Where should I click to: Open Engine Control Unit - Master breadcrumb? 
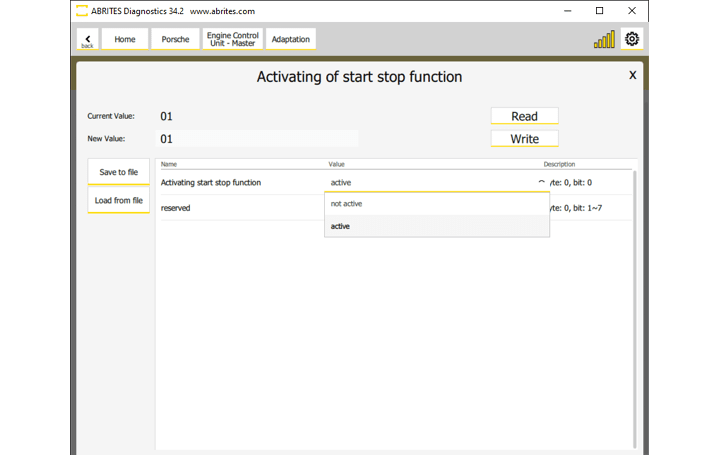coord(232,40)
